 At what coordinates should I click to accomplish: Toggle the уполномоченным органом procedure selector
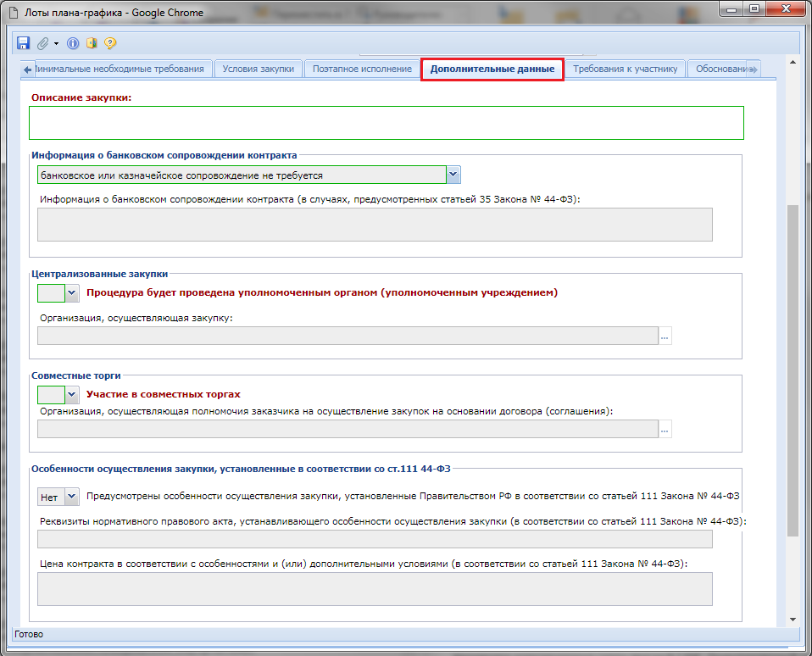71,292
